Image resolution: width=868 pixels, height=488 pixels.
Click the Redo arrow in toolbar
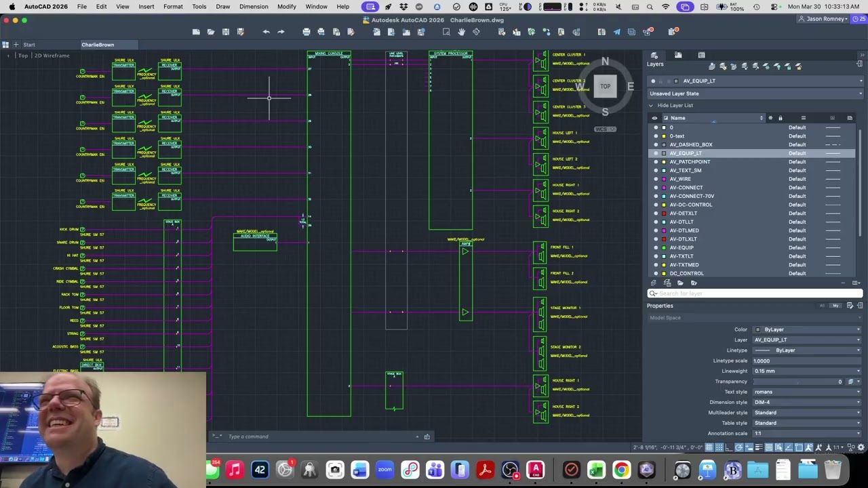(281, 32)
